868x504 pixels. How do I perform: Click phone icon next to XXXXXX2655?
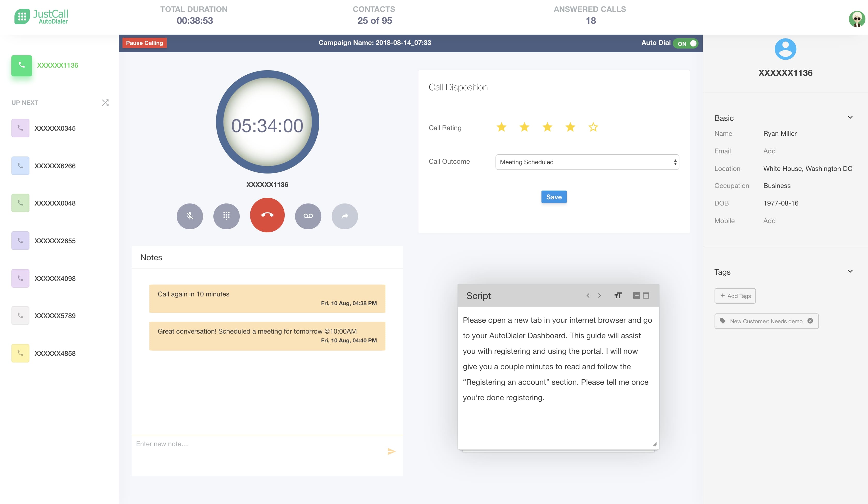20,240
